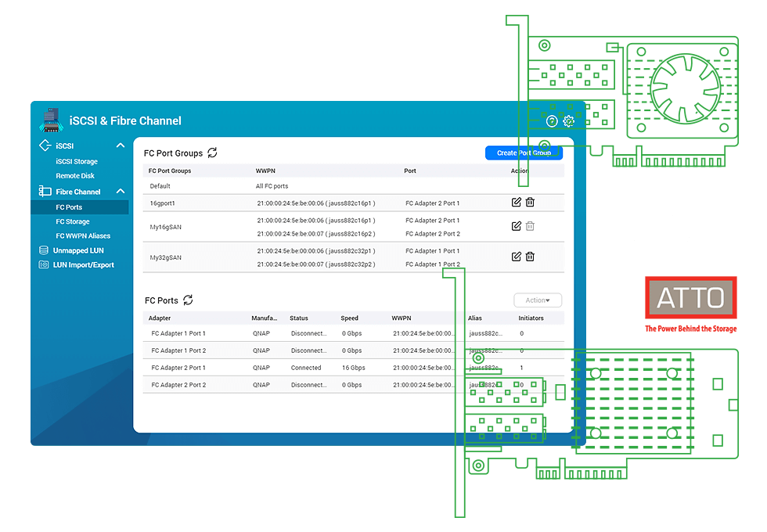Edit the My32gSAN port group
Image resolution: width=767 pixels, height=532 pixels.
pos(516,257)
